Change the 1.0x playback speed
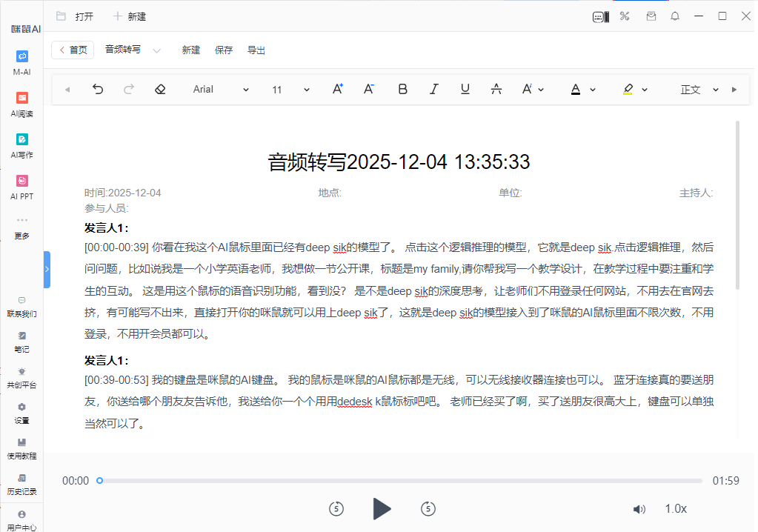 click(x=675, y=509)
